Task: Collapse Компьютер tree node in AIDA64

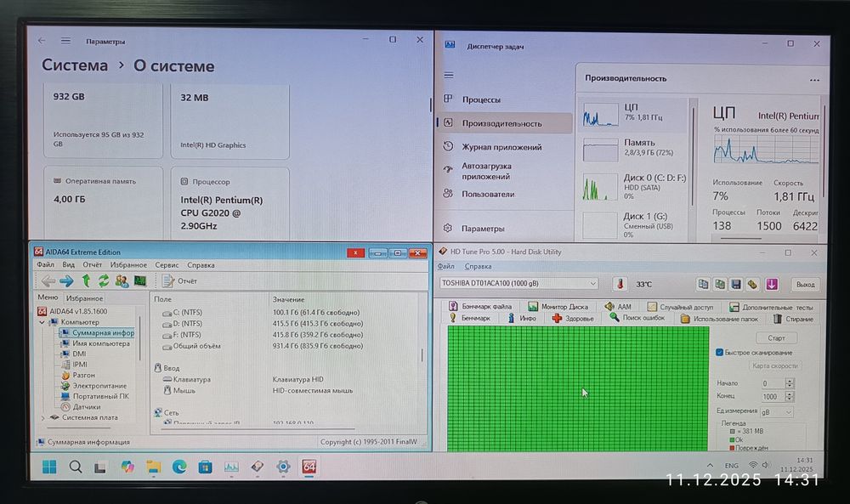Action: coord(42,322)
